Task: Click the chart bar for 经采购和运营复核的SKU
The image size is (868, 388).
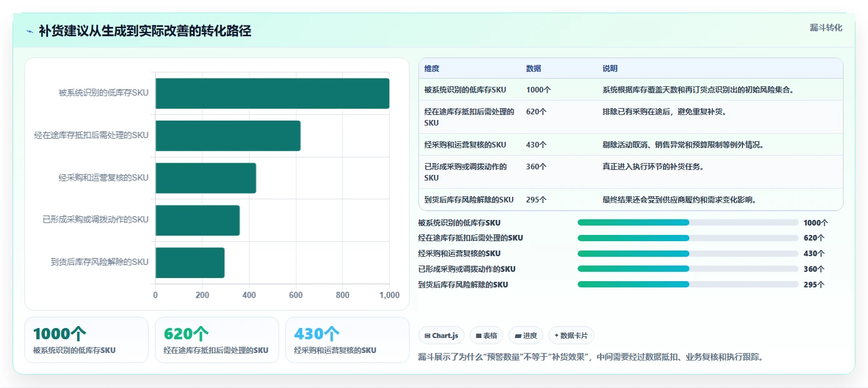Action: point(205,178)
